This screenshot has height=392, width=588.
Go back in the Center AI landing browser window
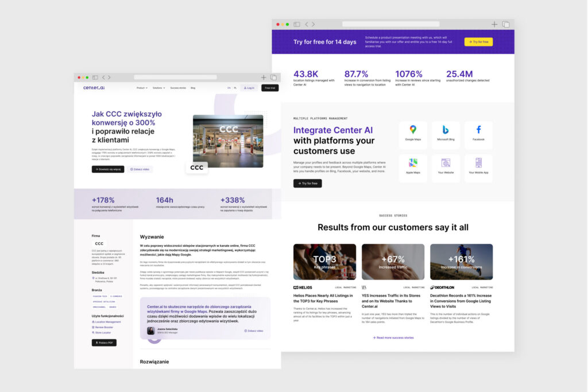pos(307,24)
